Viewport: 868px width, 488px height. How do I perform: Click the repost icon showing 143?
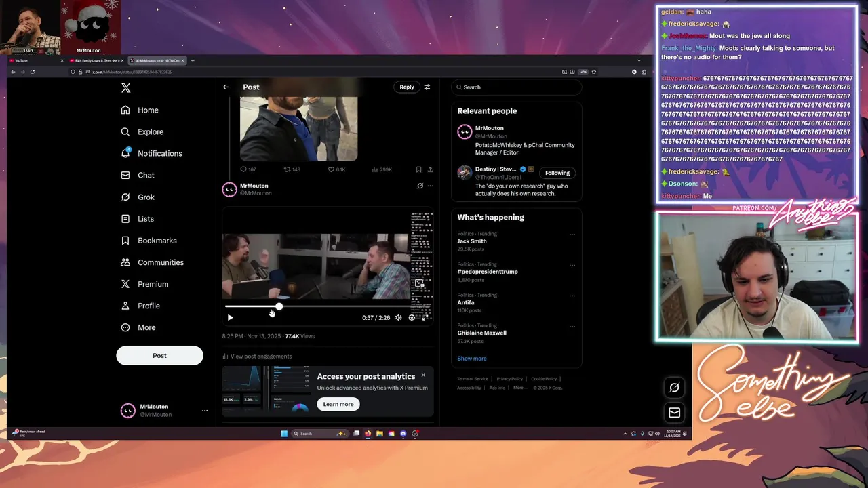287,169
